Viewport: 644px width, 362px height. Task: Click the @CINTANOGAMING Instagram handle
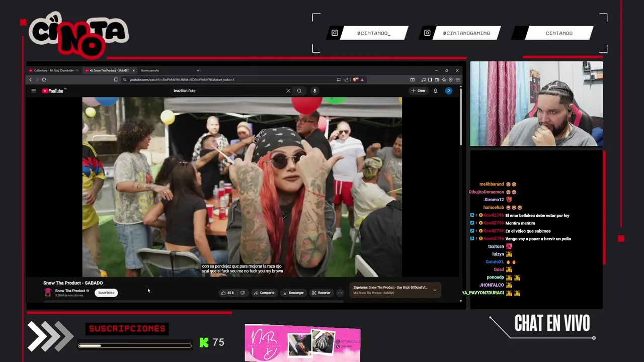pyautogui.click(x=466, y=33)
